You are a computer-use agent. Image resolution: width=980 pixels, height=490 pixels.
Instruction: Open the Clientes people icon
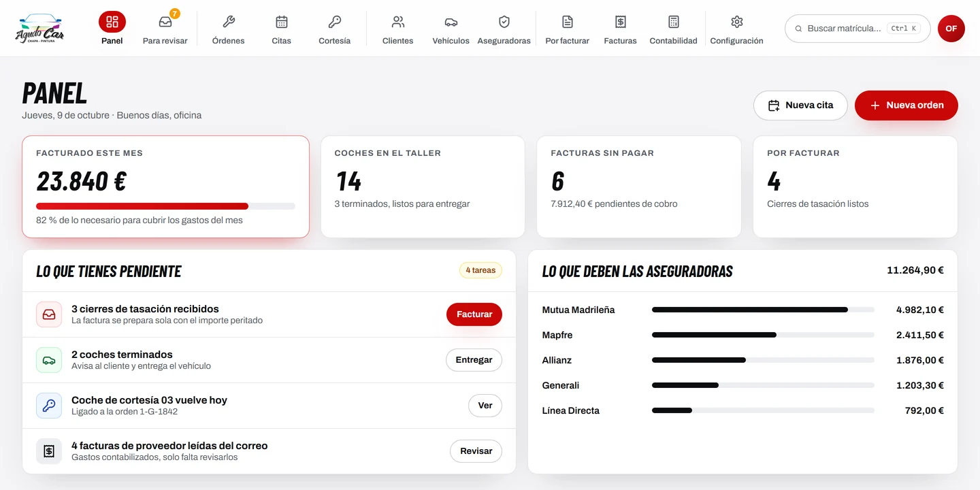pyautogui.click(x=398, y=22)
